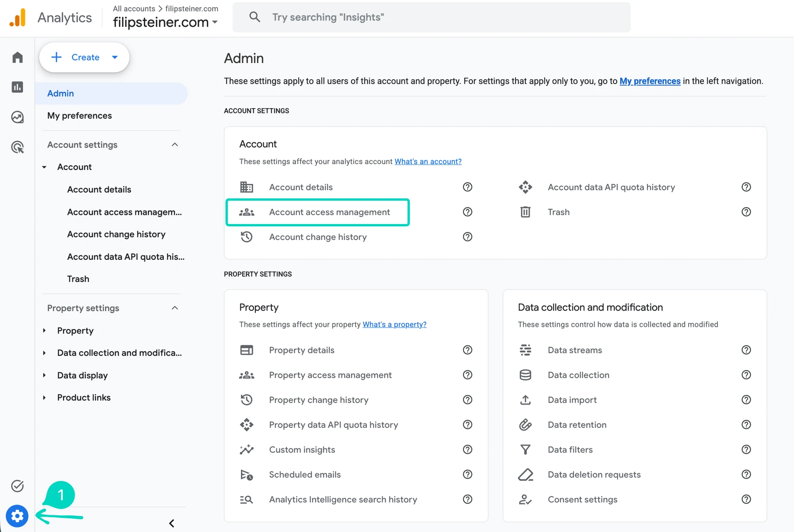This screenshot has width=794, height=532.
Task: Open help for Consent settings
Action: tap(746, 499)
